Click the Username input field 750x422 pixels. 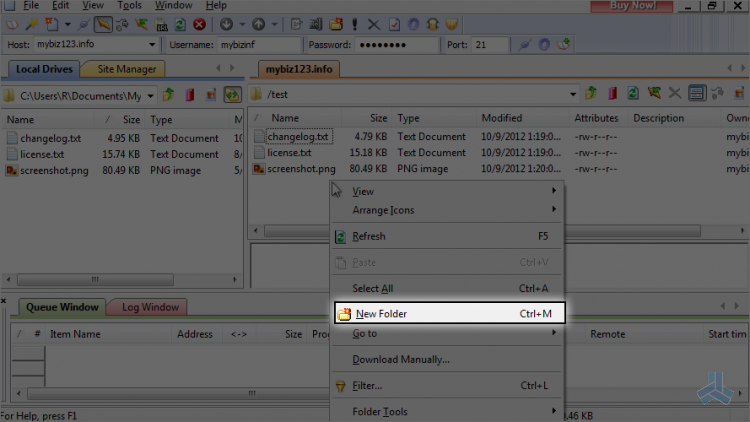(x=259, y=44)
